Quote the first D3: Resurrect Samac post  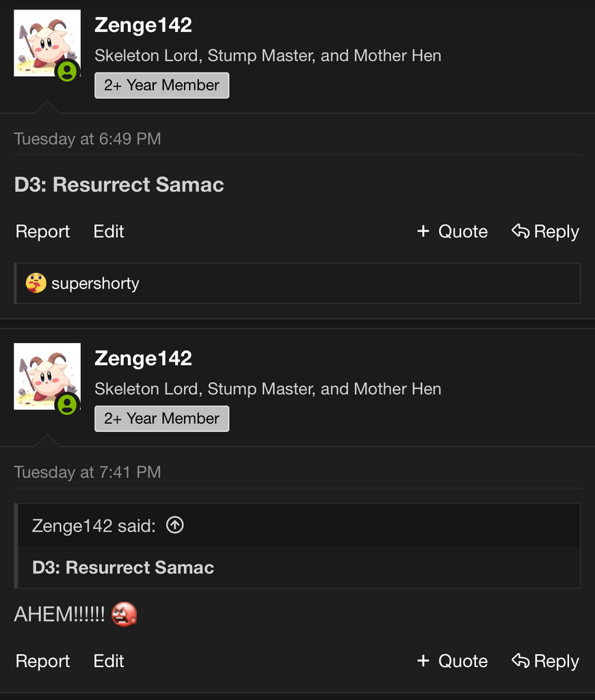(x=452, y=232)
